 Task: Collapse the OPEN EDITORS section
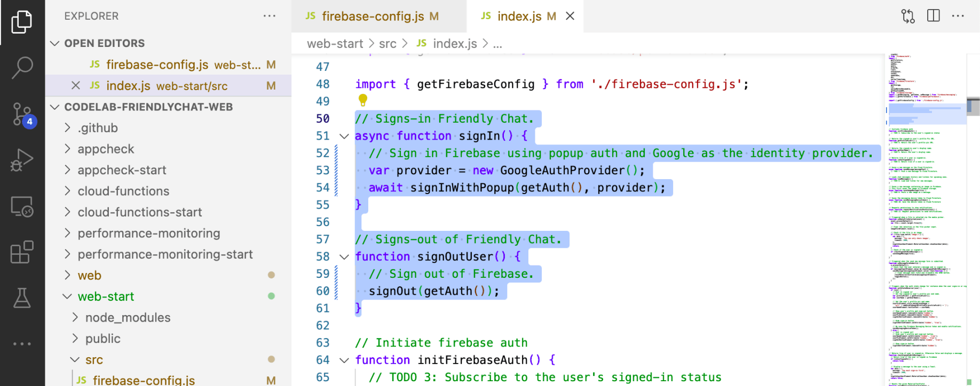pyautogui.click(x=54, y=43)
